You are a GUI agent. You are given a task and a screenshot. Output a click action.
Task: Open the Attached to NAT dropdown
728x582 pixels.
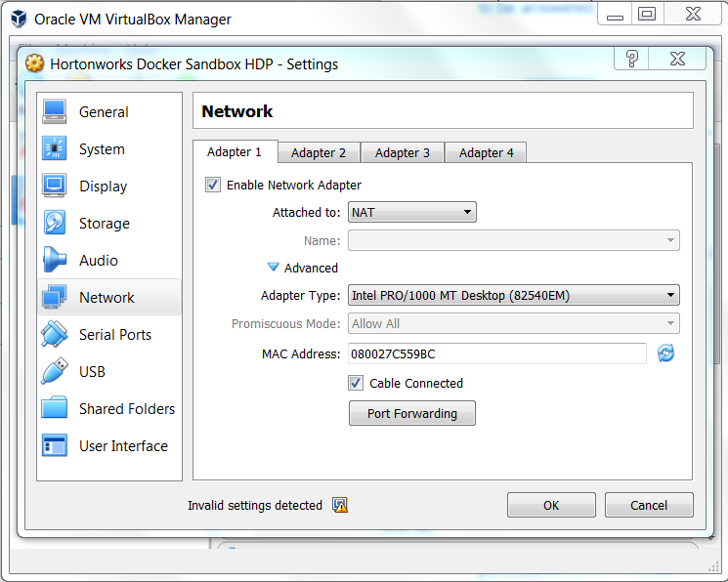click(x=412, y=212)
